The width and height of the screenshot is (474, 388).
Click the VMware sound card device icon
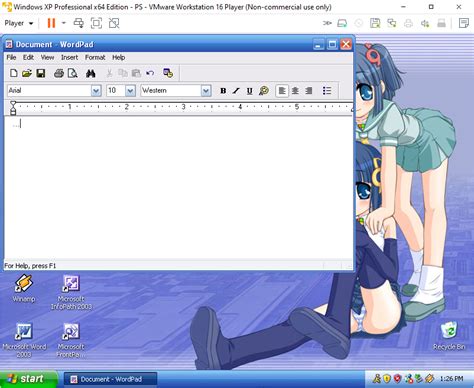pos(425,23)
